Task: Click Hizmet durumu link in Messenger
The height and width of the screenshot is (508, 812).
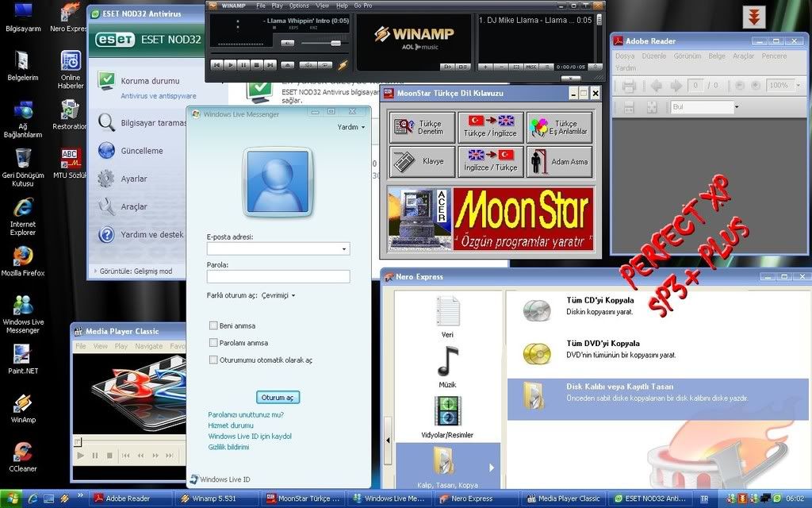Action: (x=231, y=425)
